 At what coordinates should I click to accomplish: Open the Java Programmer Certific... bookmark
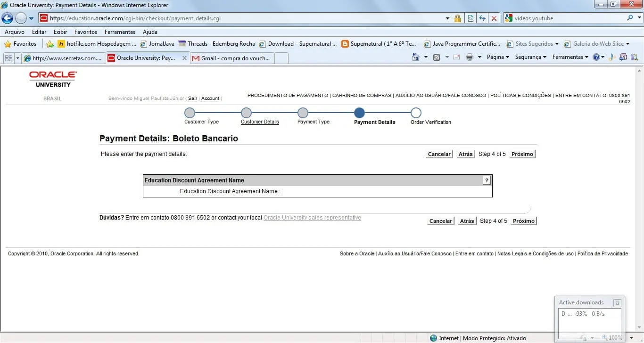[462, 44]
